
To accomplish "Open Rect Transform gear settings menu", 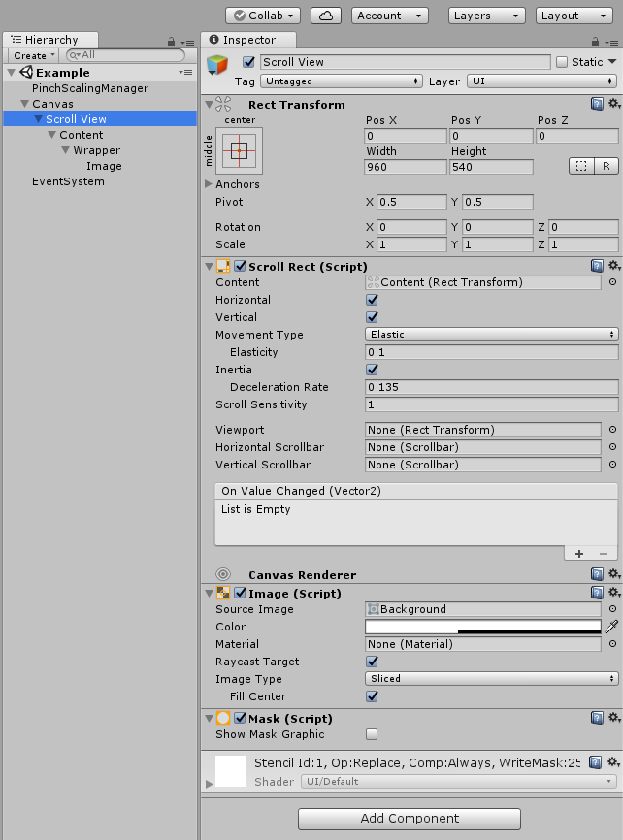I will coord(614,104).
